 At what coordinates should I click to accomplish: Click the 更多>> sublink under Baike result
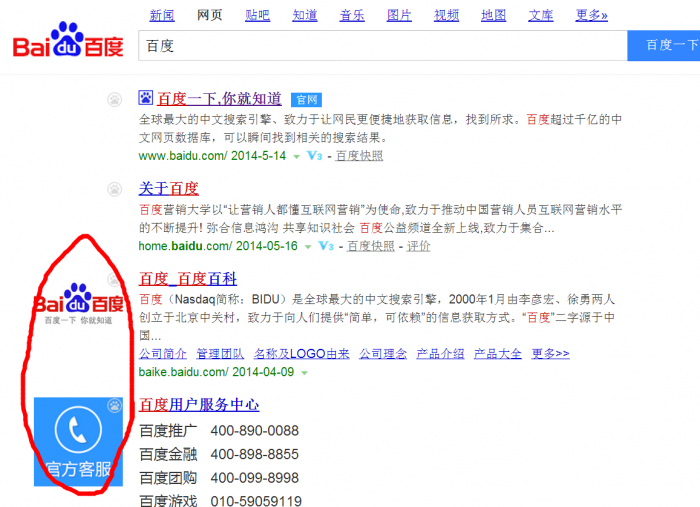pos(550,354)
